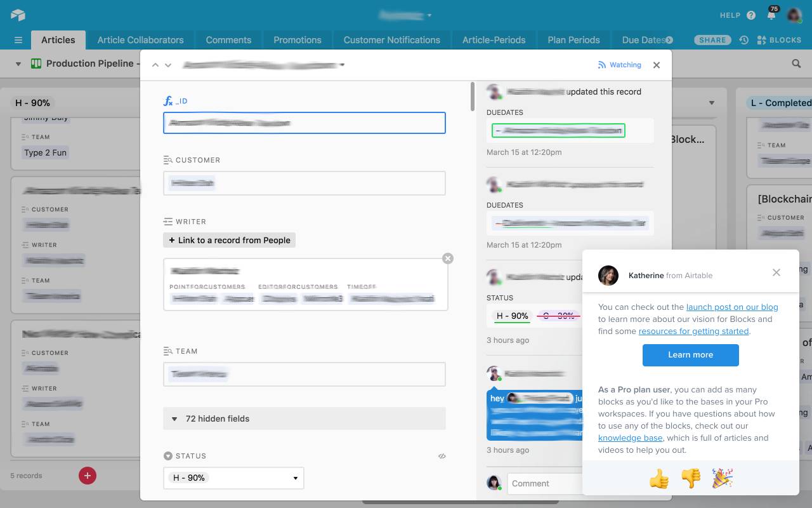The width and height of the screenshot is (812, 508).
Task: Hide the Status field eye icon
Action: [442, 456]
